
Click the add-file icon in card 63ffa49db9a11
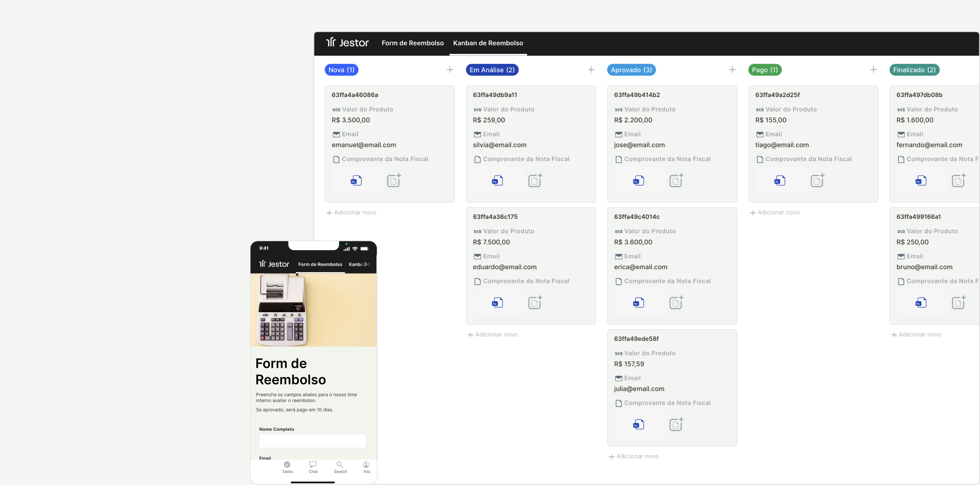(x=535, y=181)
